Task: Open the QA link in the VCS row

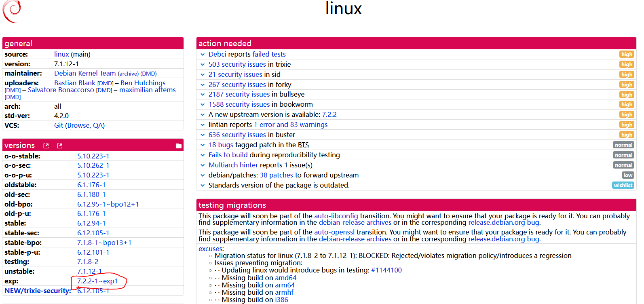Action: coord(98,125)
